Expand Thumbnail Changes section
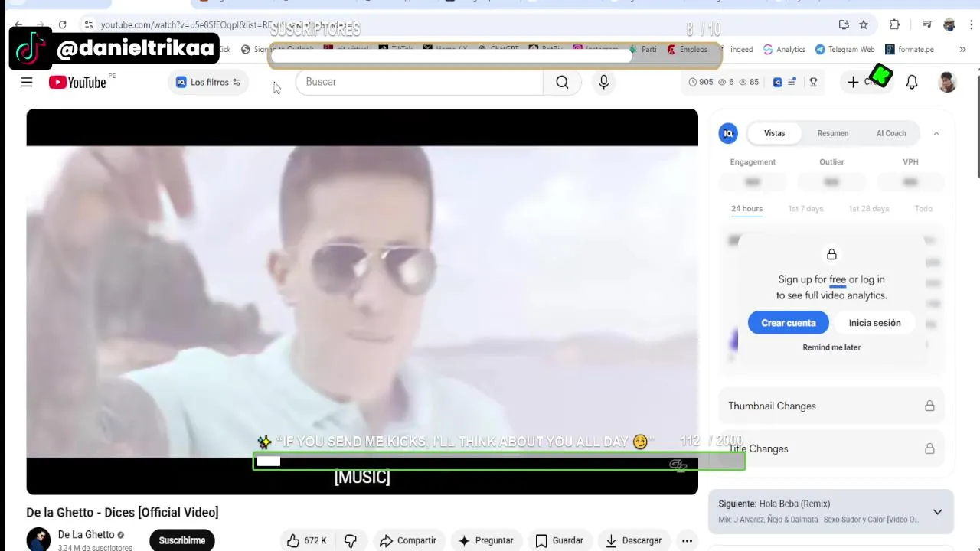980x551 pixels. (831, 406)
